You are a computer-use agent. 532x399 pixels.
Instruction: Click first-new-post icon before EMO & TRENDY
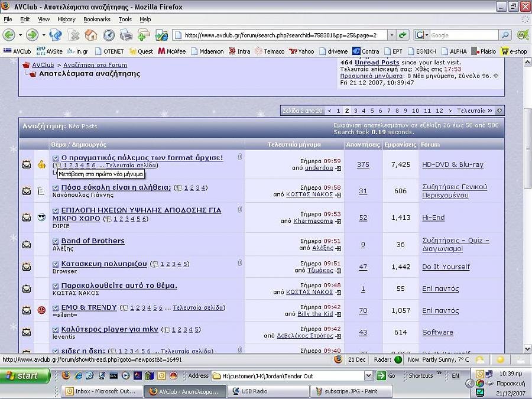(56, 308)
